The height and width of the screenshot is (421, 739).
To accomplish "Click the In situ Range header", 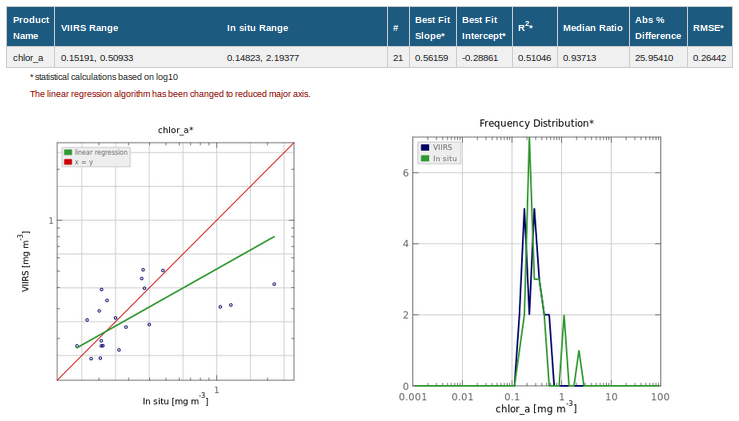I will click(x=257, y=28).
